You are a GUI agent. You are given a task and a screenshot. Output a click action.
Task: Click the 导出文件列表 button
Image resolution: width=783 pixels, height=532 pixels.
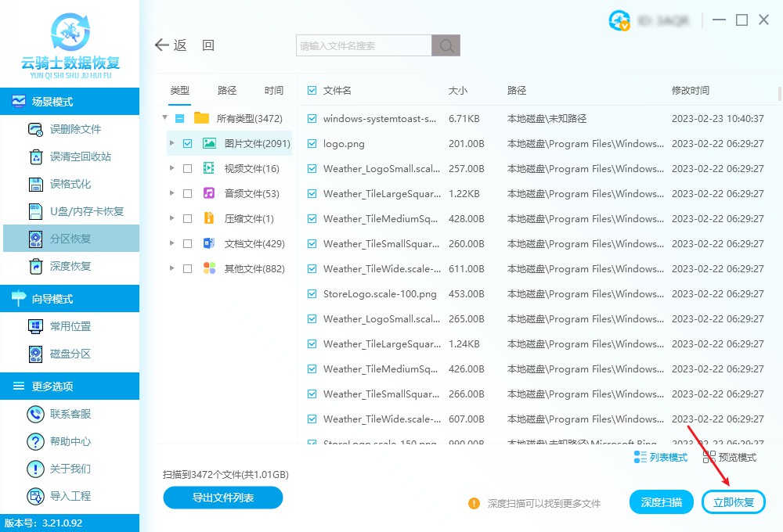coord(222,498)
